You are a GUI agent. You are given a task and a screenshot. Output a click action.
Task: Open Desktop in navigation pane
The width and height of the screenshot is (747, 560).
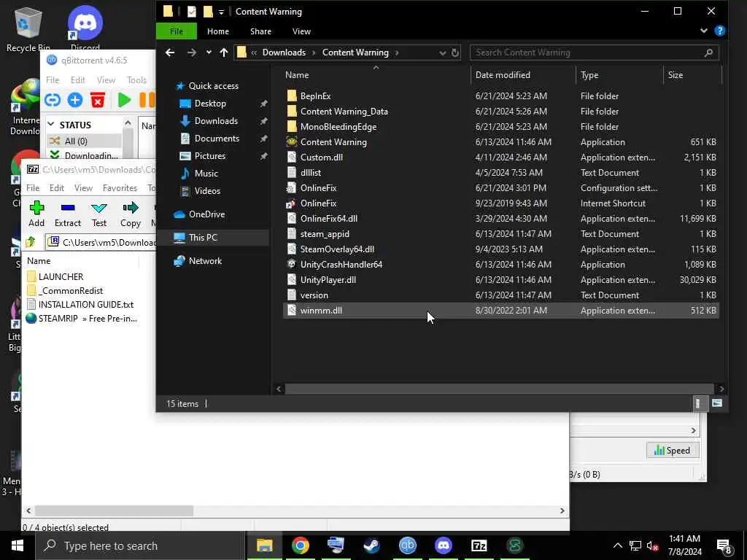click(x=209, y=104)
